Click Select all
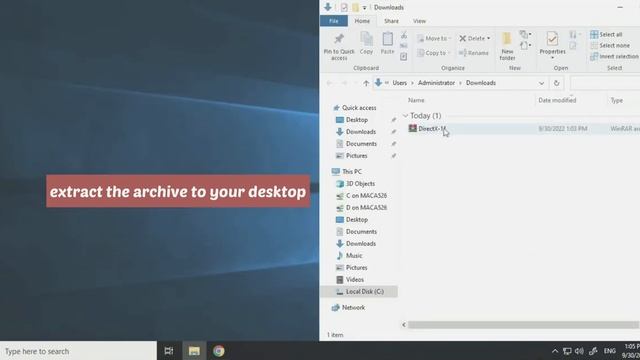The height and width of the screenshot is (360, 640). [x=606, y=35]
